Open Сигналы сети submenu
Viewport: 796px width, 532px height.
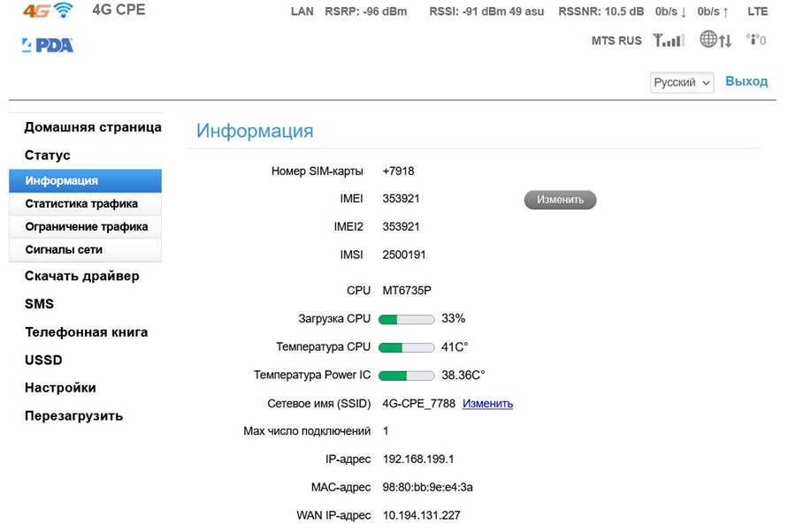[85, 249]
